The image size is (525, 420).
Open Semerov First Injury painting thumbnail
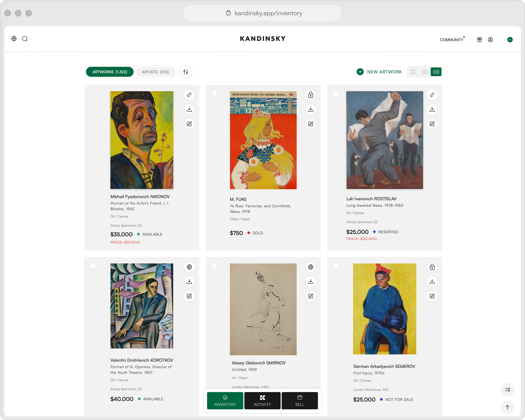[384, 309]
